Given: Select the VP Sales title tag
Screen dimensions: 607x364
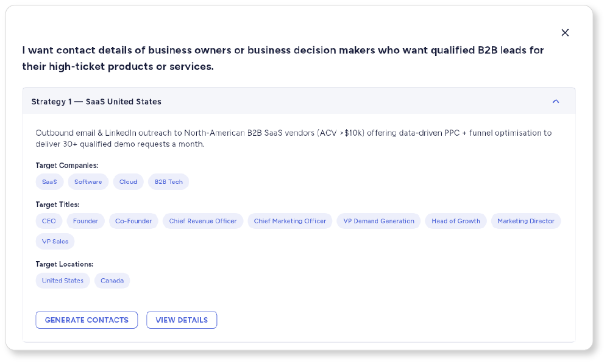Looking at the screenshot, I should click(55, 242).
